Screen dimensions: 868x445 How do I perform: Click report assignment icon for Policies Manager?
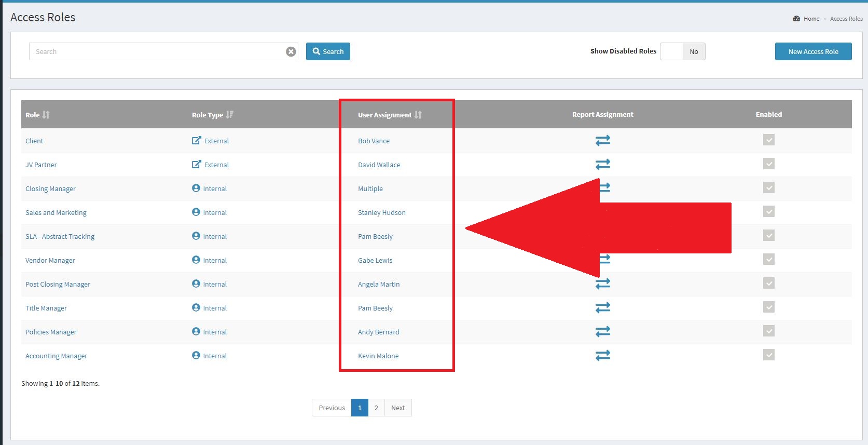[602, 332]
